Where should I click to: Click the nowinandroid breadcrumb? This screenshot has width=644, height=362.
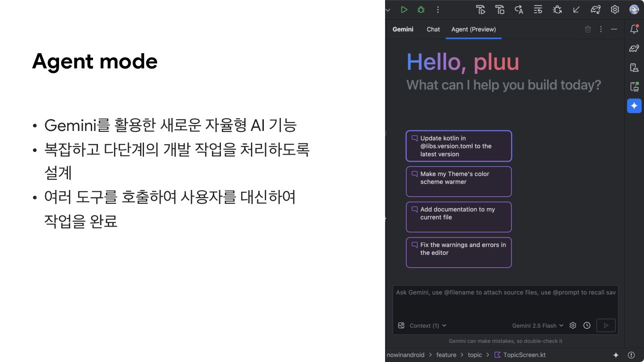[x=406, y=355]
